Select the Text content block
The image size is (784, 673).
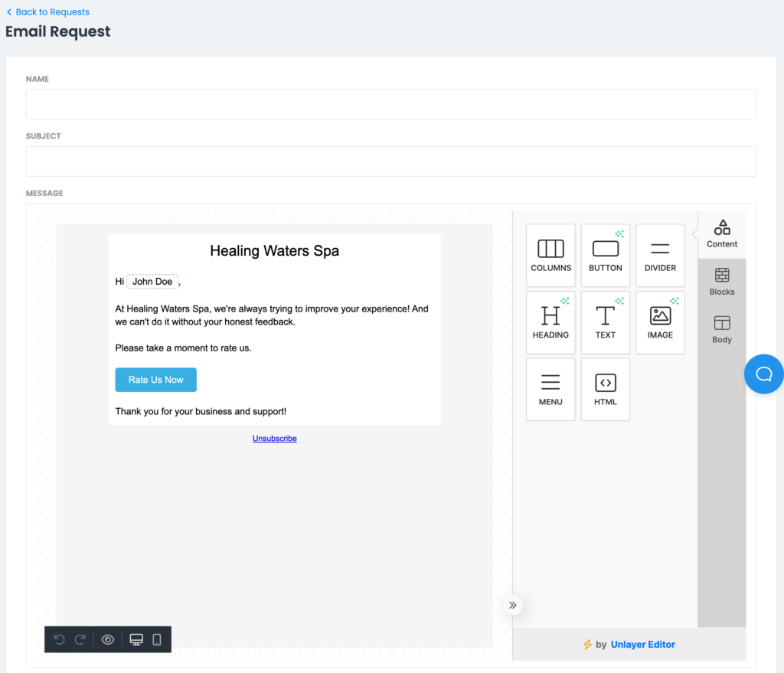click(x=605, y=322)
